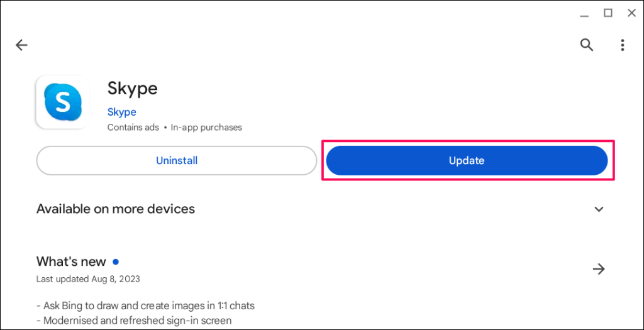Go back using the back arrow
The width and height of the screenshot is (644, 330).
tap(22, 45)
